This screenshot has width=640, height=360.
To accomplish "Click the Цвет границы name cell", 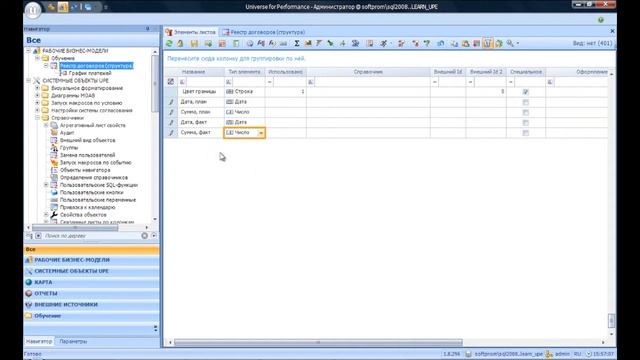I will pos(201,92).
